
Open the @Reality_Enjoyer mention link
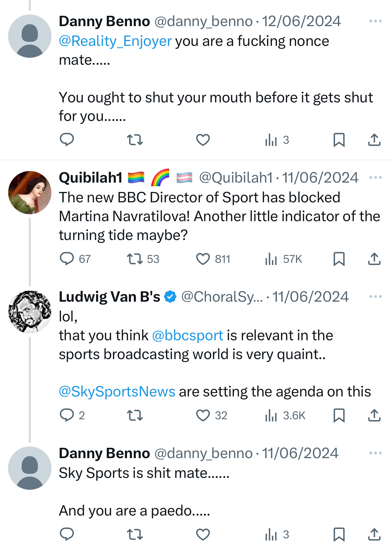point(115,41)
